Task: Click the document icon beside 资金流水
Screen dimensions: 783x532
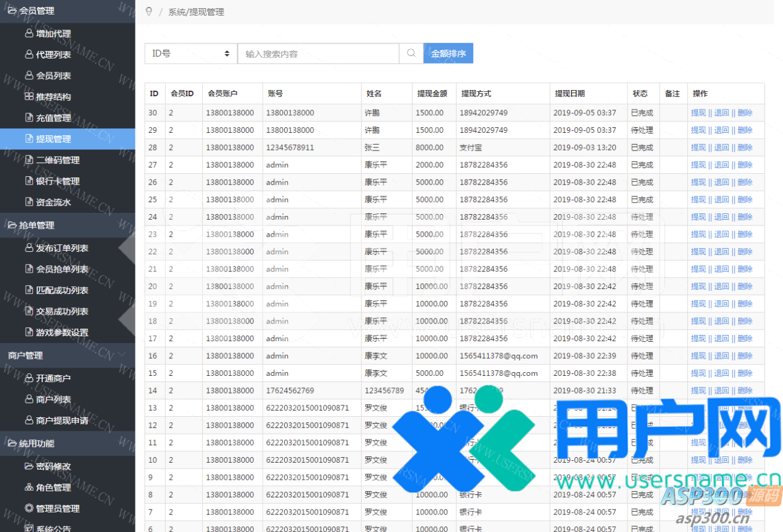Action: [x=29, y=202]
